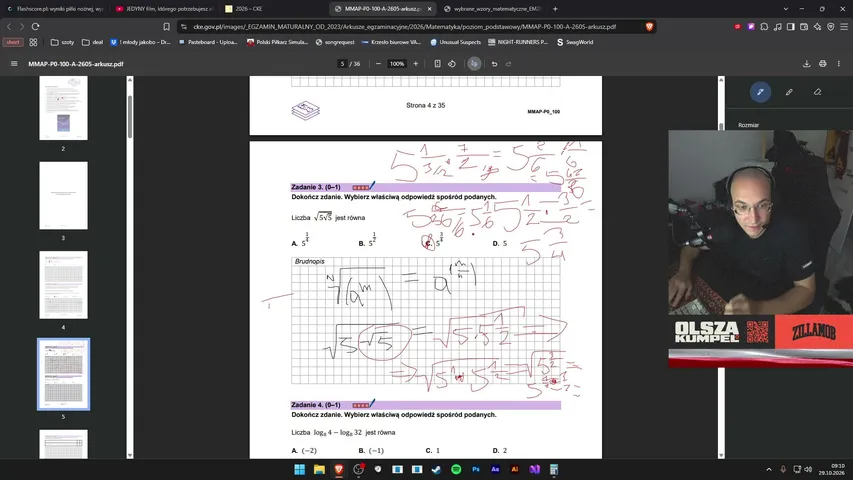The image size is (853, 480).
Task: Open the deal bookmark folder
Action: [92, 42]
